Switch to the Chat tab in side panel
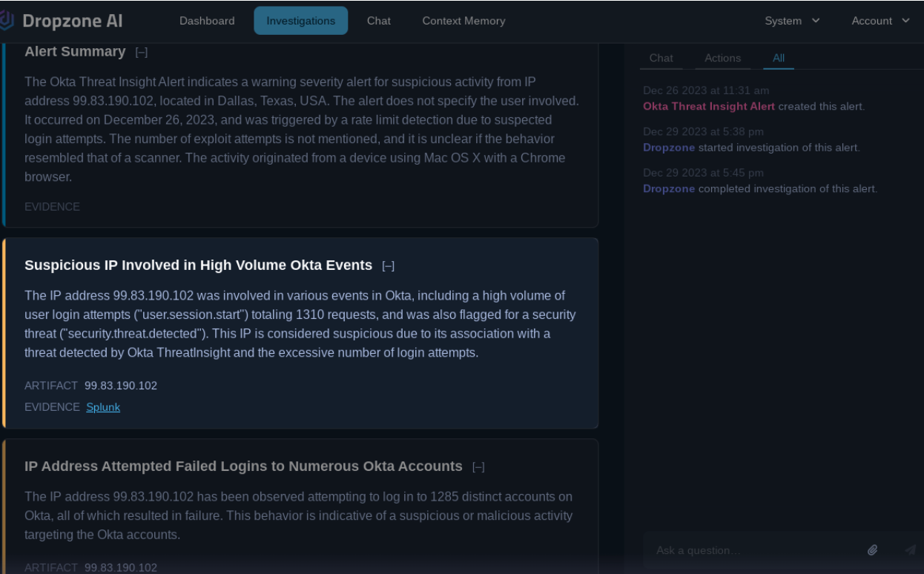 (661, 58)
